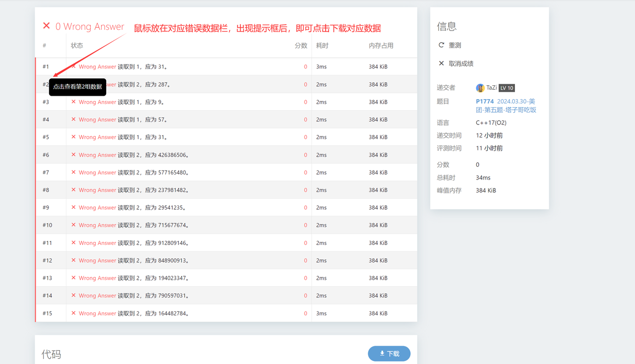Click the 信息 panel heading
This screenshot has height=364, width=635.
pos(446,26)
